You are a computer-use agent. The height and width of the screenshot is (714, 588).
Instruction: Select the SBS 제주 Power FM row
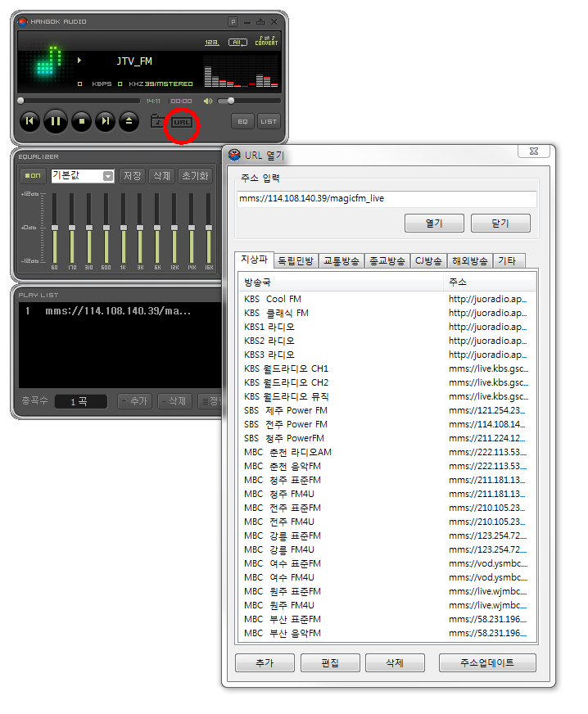point(387,411)
